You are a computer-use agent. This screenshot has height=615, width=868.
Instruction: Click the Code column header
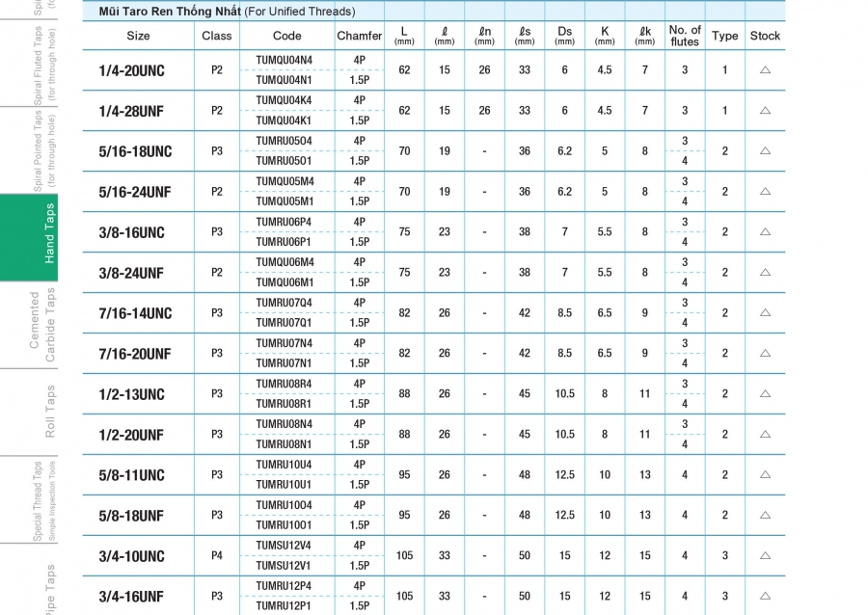[286, 36]
